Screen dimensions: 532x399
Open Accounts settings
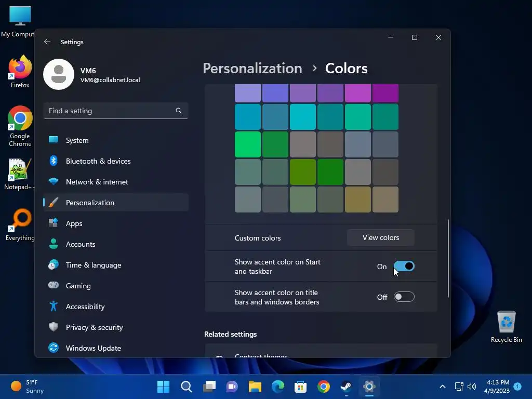(x=116, y=244)
